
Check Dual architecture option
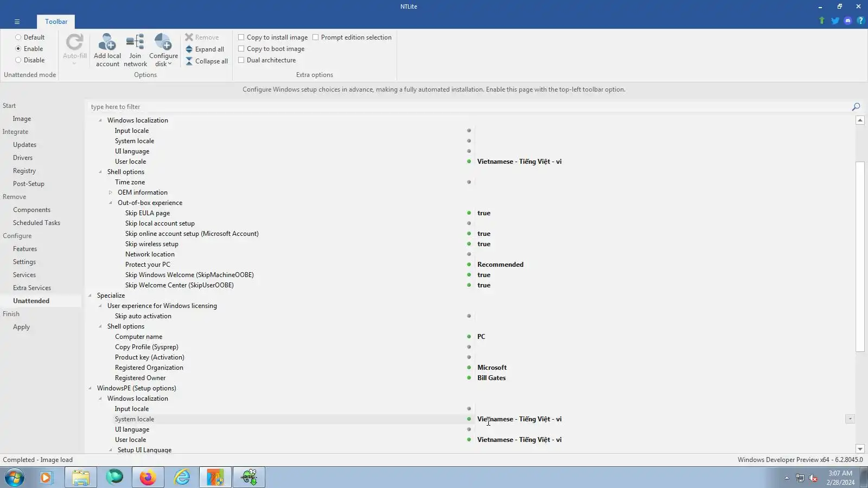tap(241, 60)
